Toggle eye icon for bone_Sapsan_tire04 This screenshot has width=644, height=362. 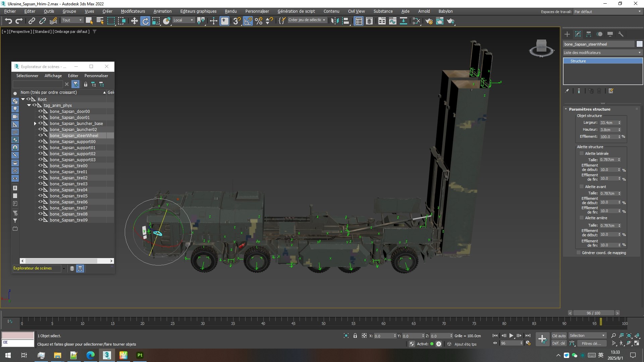pyautogui.click(x=41, y=190)
